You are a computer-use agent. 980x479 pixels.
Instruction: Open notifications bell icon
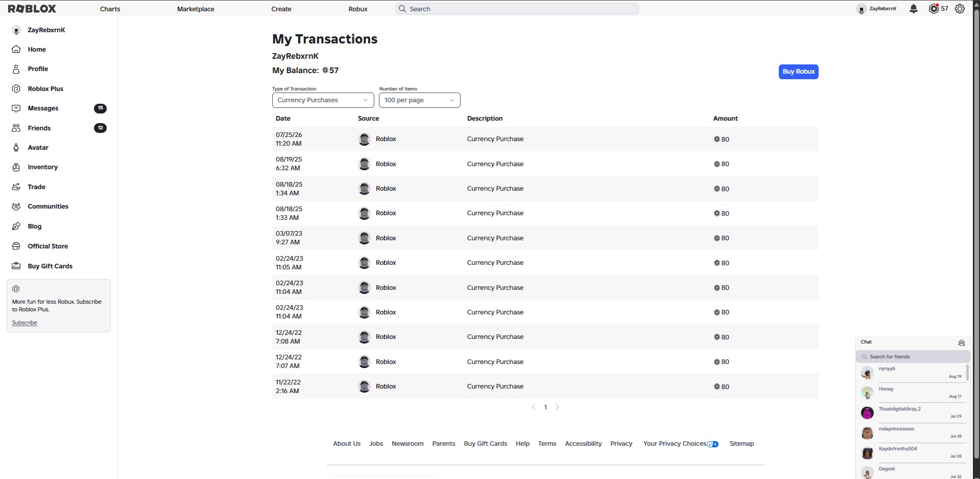[x=914, y=9]
